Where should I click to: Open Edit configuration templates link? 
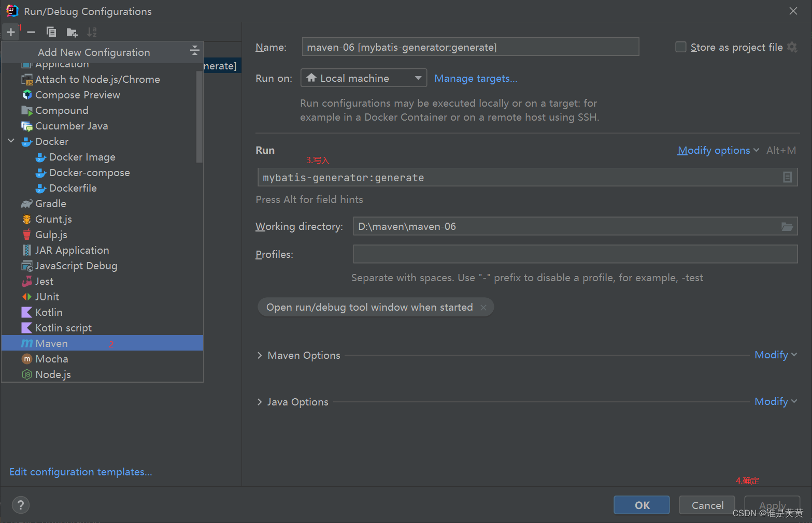tap(81, 472)
